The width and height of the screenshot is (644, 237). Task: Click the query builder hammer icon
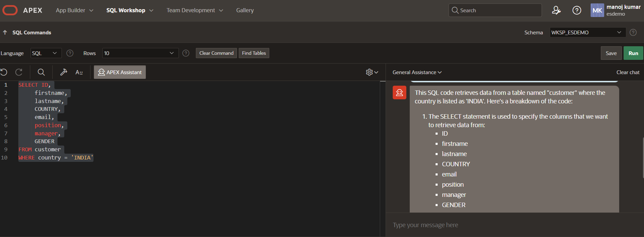[64, 72]
